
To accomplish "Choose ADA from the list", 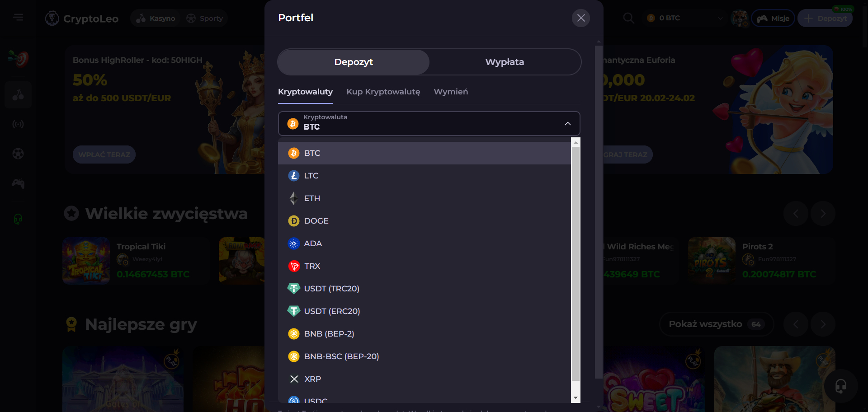I will point(313,243).
